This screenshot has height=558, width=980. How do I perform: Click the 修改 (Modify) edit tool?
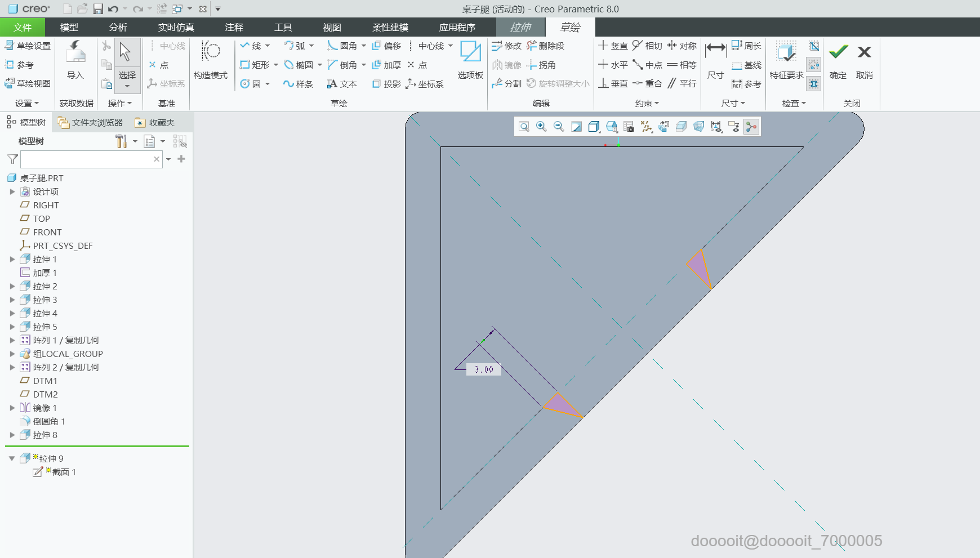506,46
